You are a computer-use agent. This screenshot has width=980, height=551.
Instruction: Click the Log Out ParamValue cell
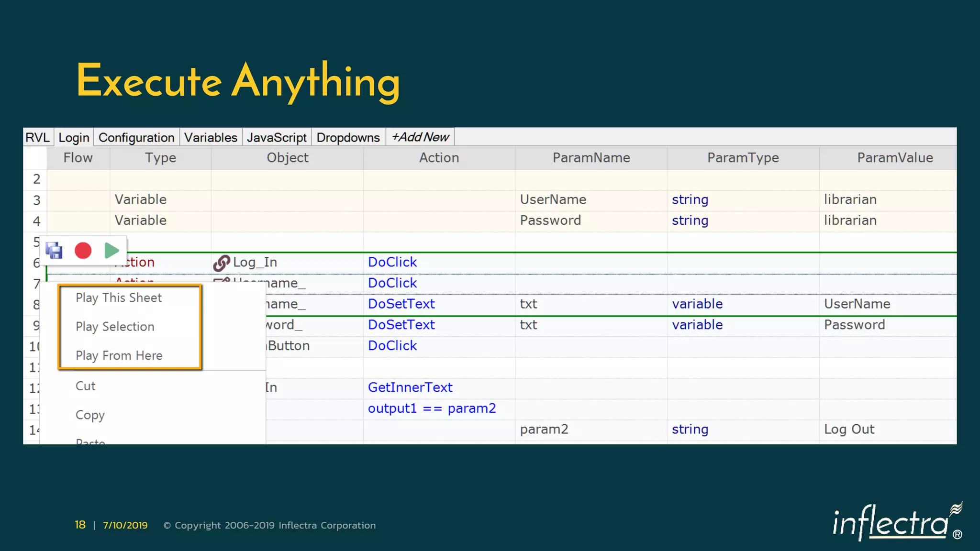coord(849,430)
